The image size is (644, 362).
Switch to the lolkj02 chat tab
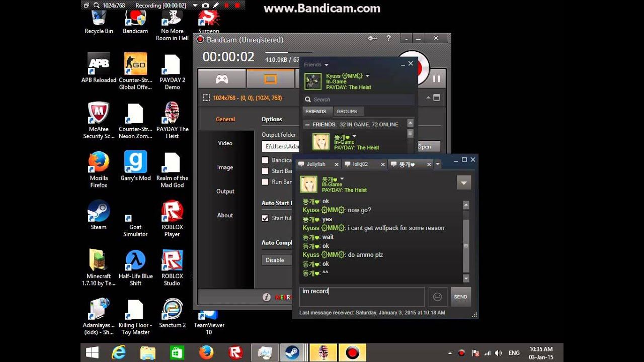click(x=360, y=164)
